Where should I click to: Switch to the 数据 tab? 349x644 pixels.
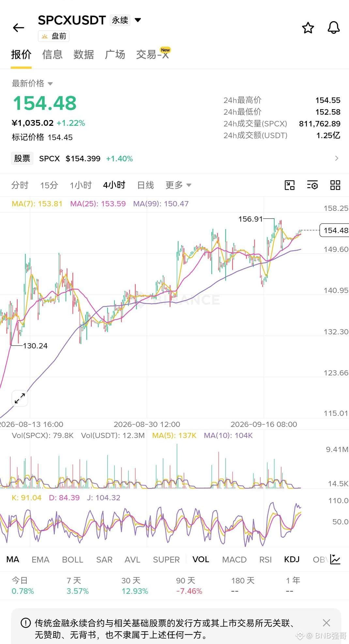coord(83,54)
